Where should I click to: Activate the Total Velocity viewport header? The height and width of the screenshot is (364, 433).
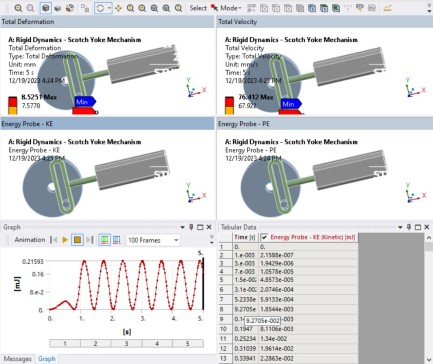tap(325, 22)
